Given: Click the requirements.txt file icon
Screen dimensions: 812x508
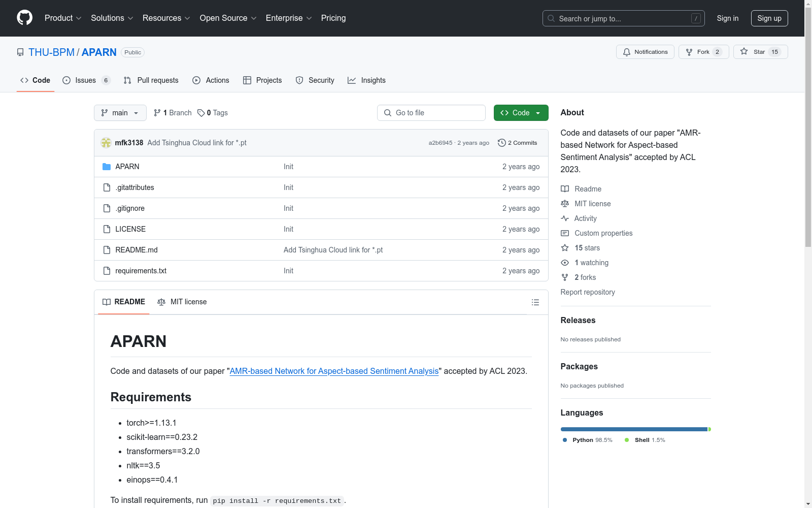Looking at the screenshot, I should (107, 271).
